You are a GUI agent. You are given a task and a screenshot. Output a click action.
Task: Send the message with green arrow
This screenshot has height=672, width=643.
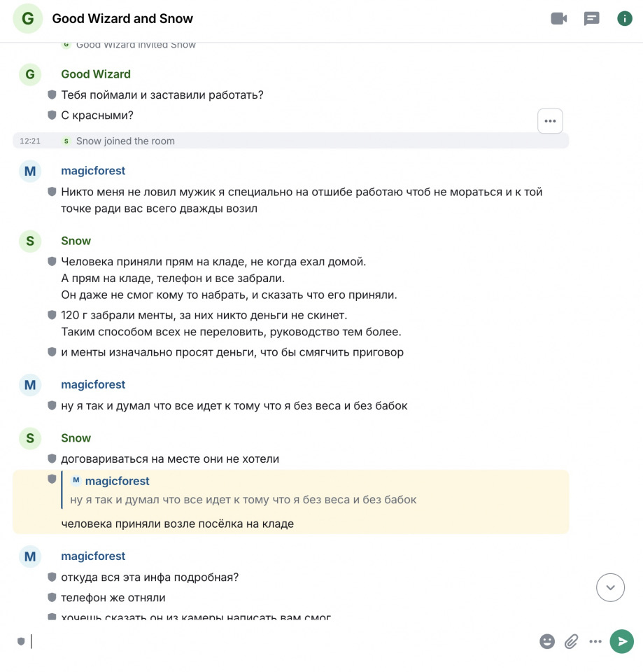tap(622, 642)
